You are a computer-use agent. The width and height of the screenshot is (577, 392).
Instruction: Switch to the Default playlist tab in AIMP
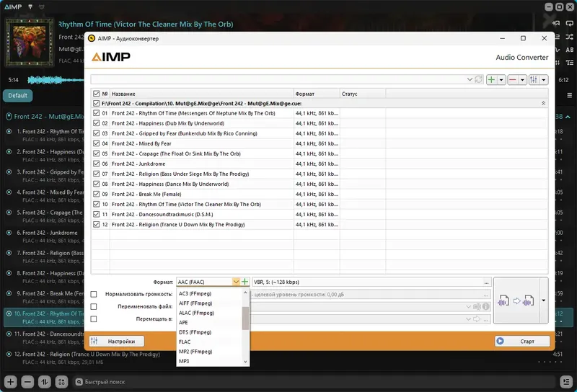coord(17,96)
